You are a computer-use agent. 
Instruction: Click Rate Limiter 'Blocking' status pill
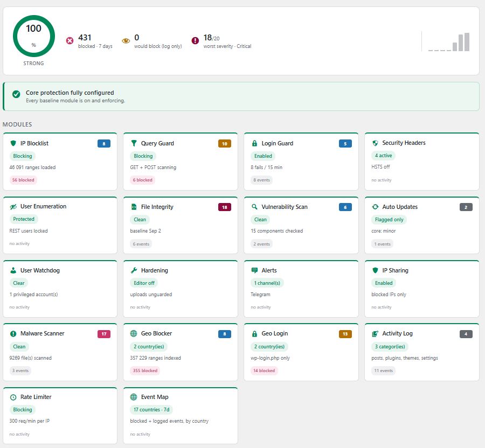click(x=23, y=410)
